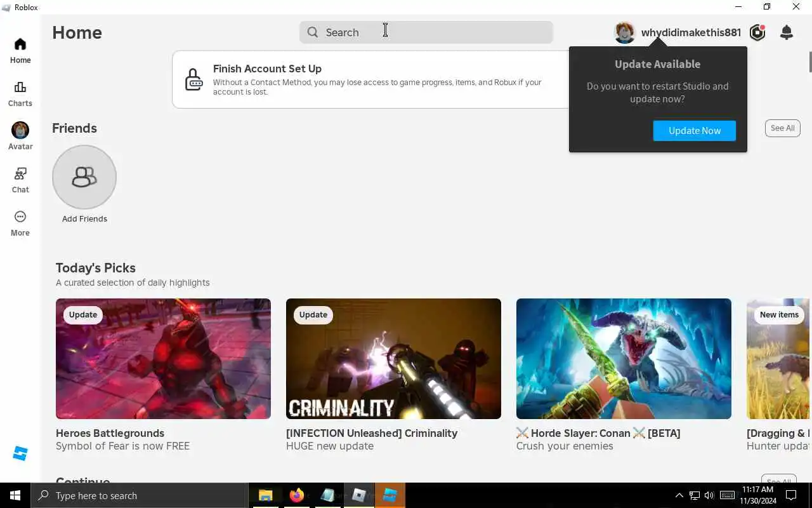The height and width of the screenshot is (508, 812).
Task: Click the Add Friends circle icon
Action: (x=84, y=177)
